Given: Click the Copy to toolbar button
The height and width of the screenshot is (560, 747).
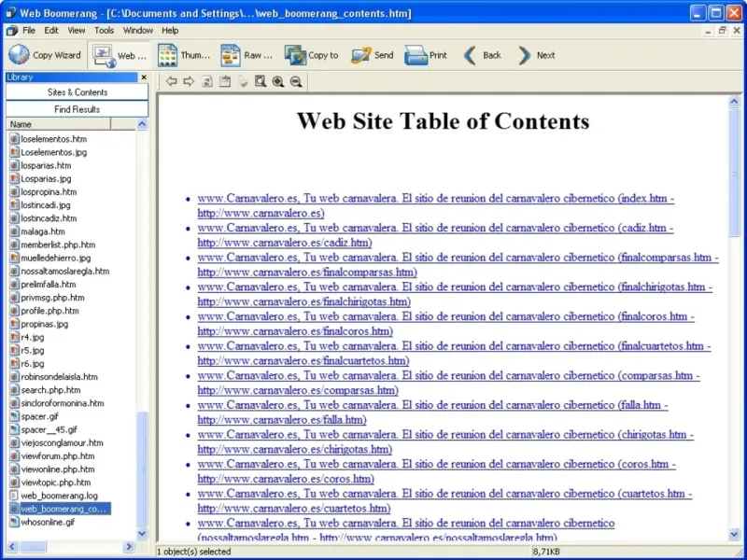Looking at the screenshot, I should point(312,55).
